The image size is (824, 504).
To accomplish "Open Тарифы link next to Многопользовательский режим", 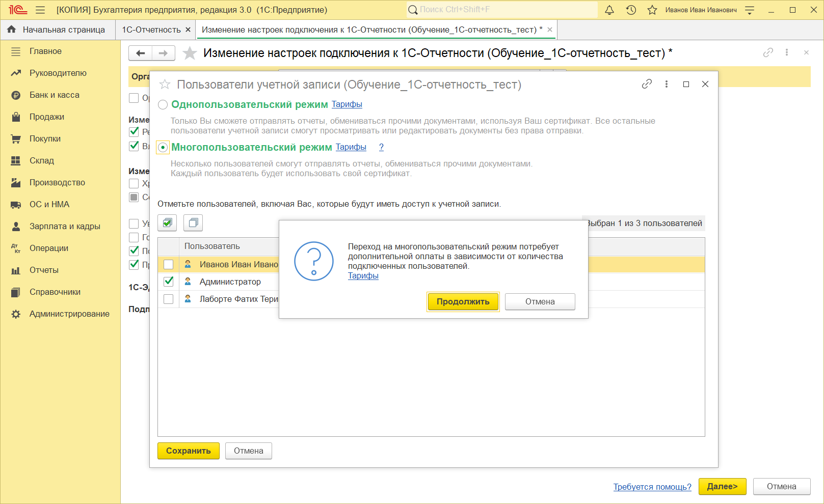I will pyautogui.click(x=351, y=147).
